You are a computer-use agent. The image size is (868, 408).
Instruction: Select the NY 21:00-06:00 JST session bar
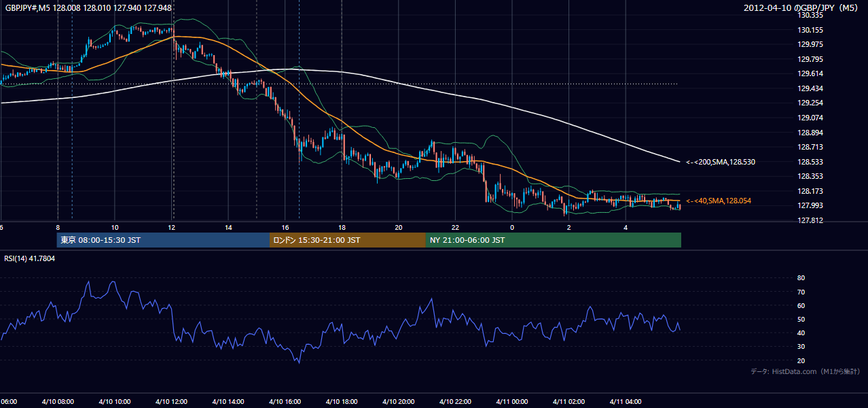tap(554, 240)
